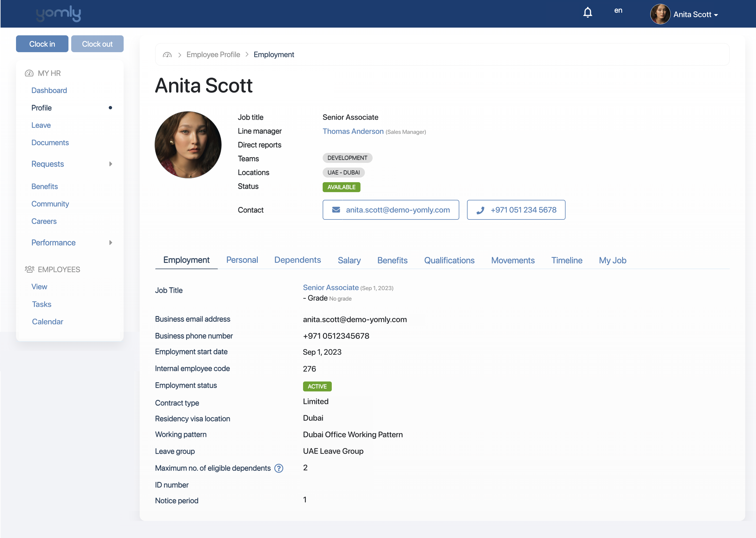Click the help icon beside Maximum eligible dependents
Screen dimensions: 756x538
coord(279,468)
